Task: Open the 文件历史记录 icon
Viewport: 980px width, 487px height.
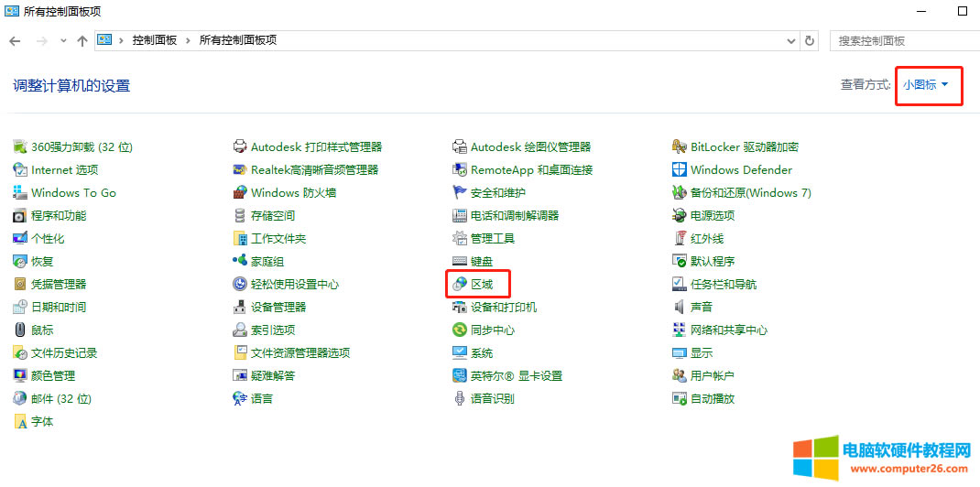Action: tap(21, 353)
